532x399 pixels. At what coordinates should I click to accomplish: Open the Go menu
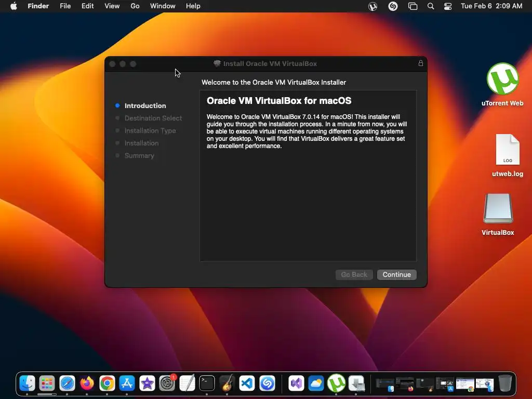click(x=135, y=6)
